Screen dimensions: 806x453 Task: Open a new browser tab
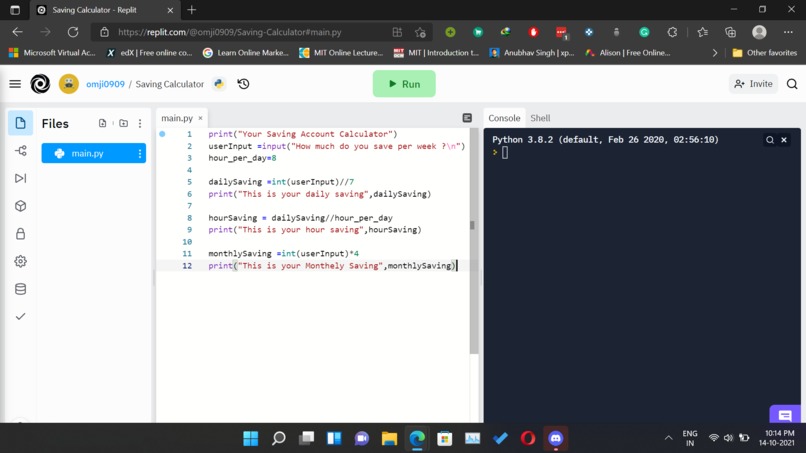pyautogui.click(x=192, y=10)
